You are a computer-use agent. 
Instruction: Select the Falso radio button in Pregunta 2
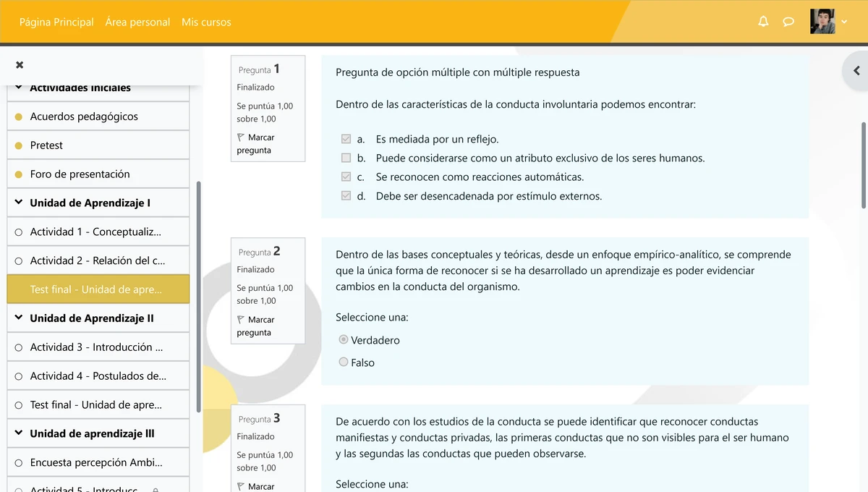tap(343, 362)
